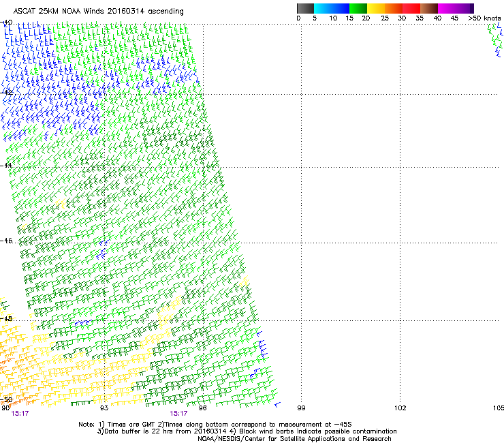Image resolution: width=504 pixels, height=443 pixels.
Task: Click the ASCAT 25KM NOAA Winds title
Action: (x=98, y=12)
